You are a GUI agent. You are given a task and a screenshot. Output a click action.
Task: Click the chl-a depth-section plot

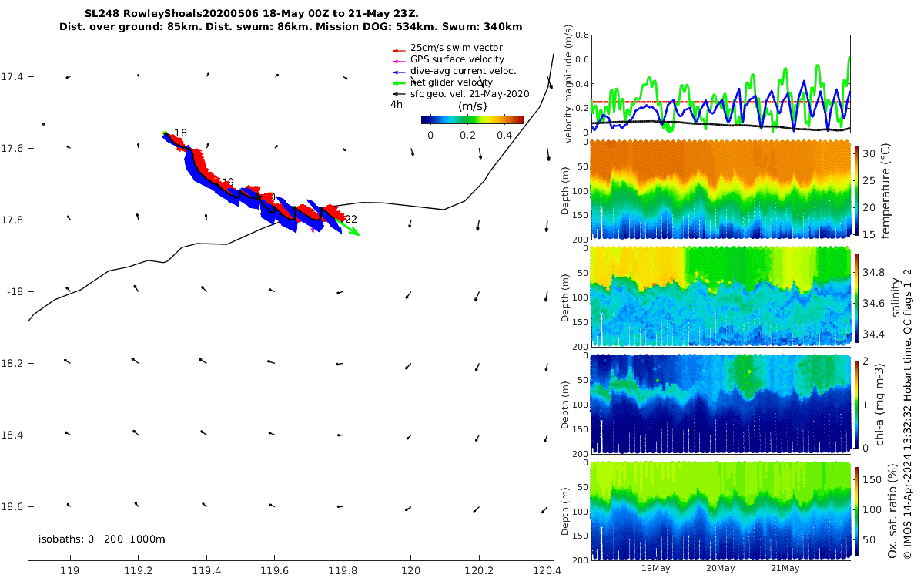point(720,402)
